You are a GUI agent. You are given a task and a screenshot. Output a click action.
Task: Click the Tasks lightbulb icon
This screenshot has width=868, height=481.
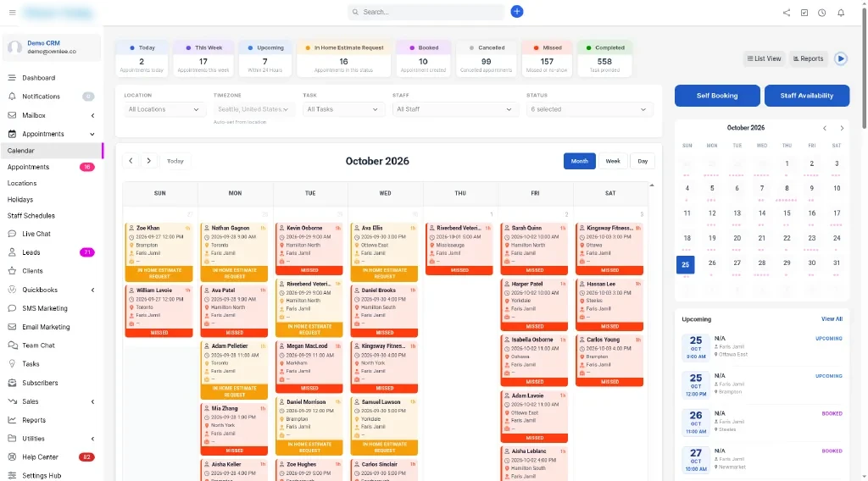tap(12, 364)
